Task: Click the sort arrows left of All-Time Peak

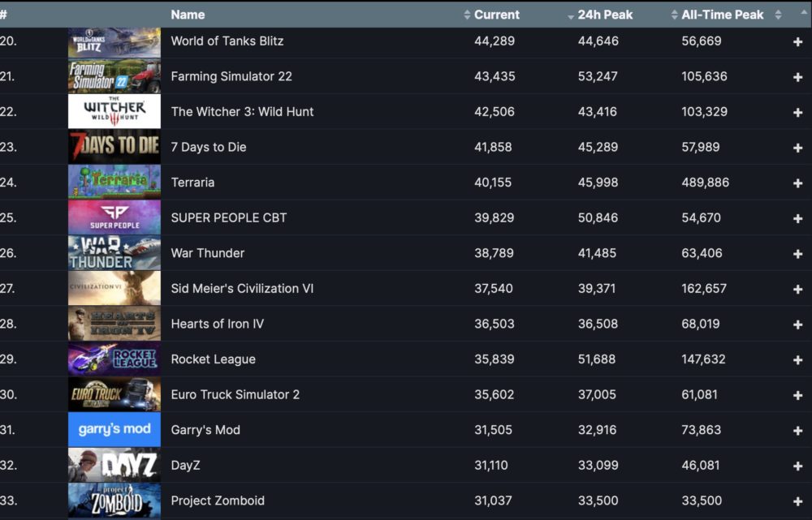Action: [x=674, y=15]
